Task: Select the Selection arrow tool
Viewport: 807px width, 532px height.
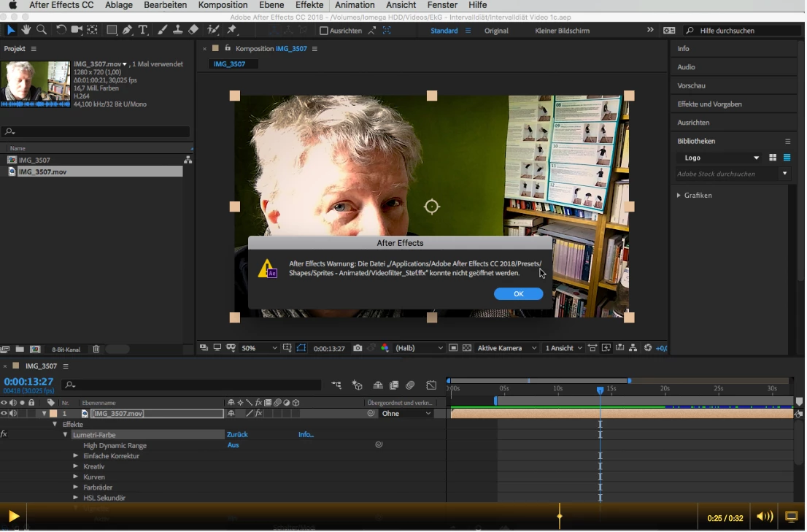Action: tap(10, 30)
